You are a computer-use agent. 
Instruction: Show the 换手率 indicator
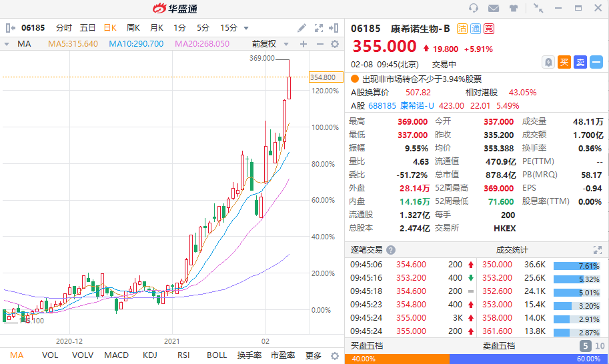[x=249, y=355]
